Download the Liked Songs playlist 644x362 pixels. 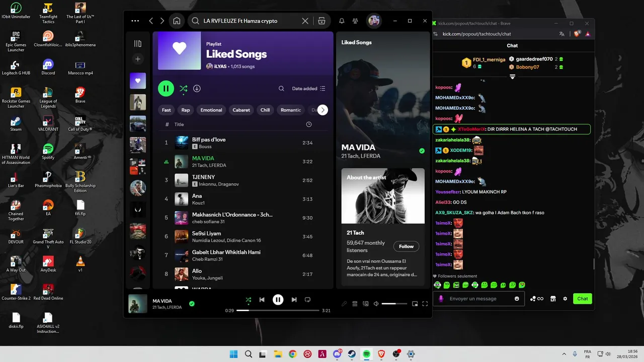(197, 88)
